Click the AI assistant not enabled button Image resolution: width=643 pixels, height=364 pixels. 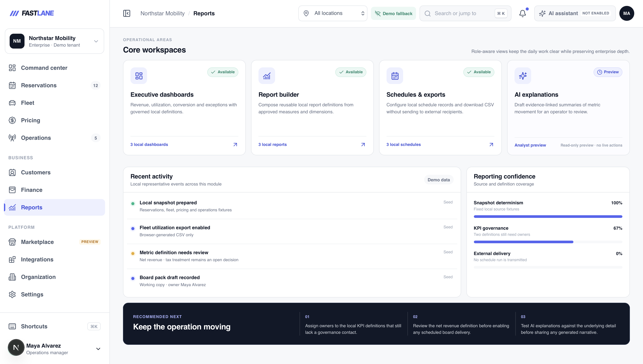575,13
